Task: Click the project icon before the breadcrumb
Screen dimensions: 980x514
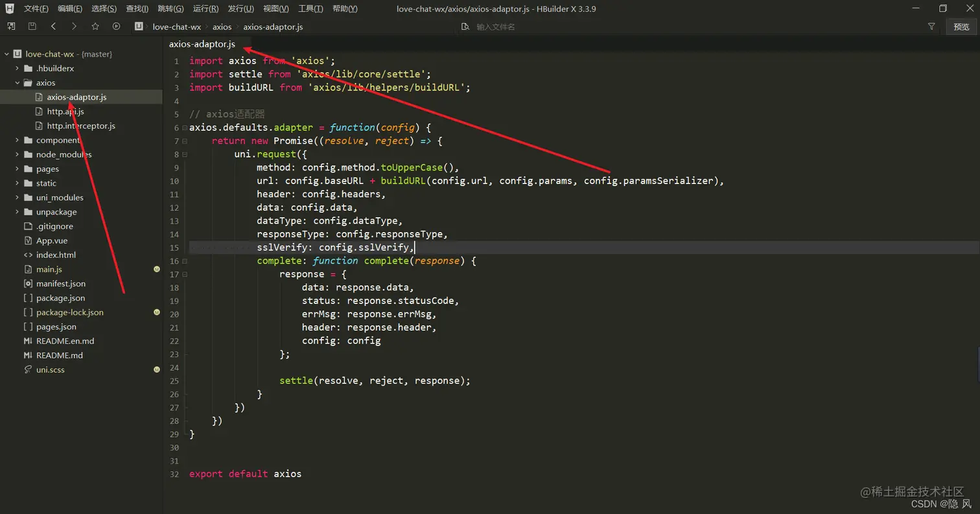Action: (139, 27)
